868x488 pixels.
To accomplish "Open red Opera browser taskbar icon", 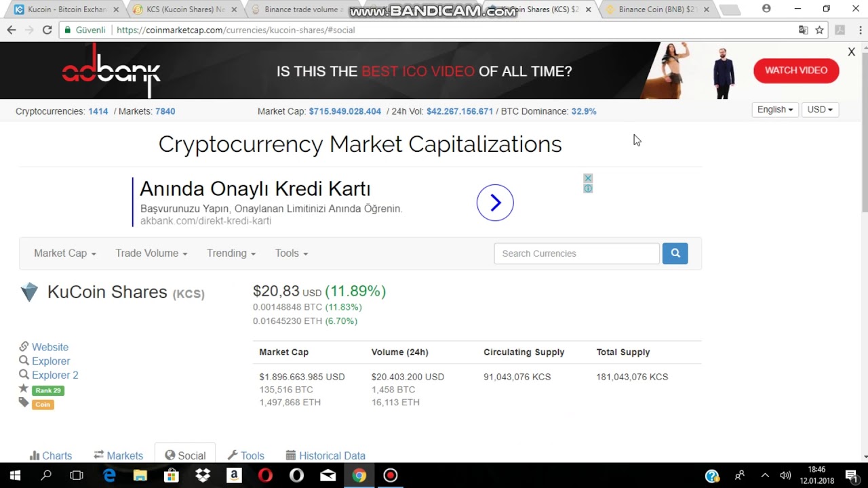I will coord(265,475).
